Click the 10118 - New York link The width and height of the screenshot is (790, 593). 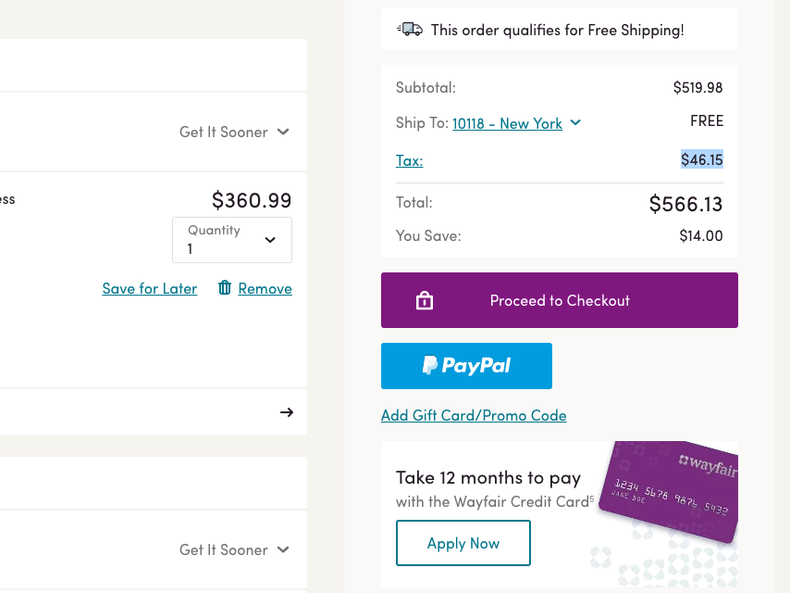(507, 123)
